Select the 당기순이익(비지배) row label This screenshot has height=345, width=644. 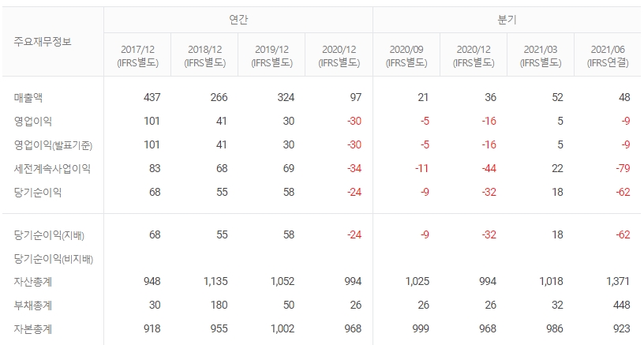pos(54,259)
